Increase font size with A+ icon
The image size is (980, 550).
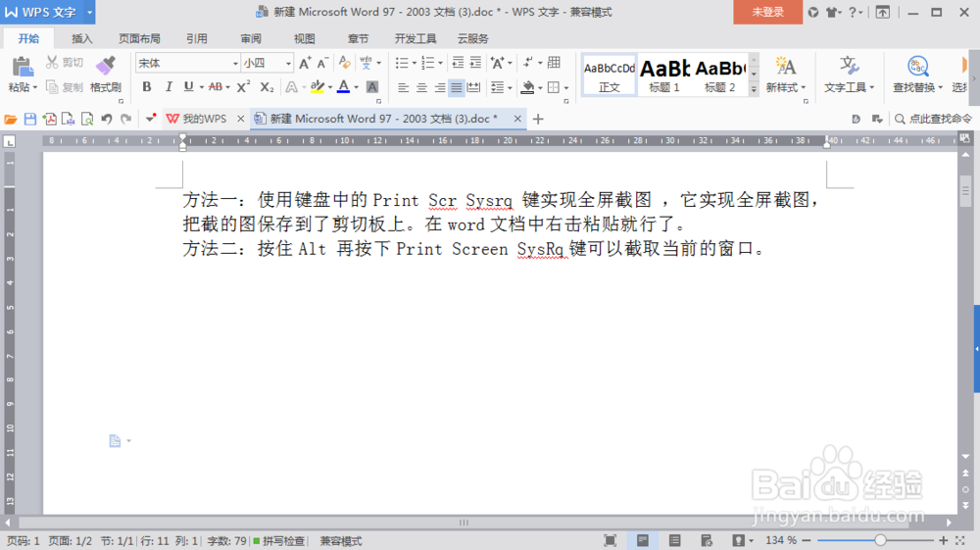tap(305, 63)
